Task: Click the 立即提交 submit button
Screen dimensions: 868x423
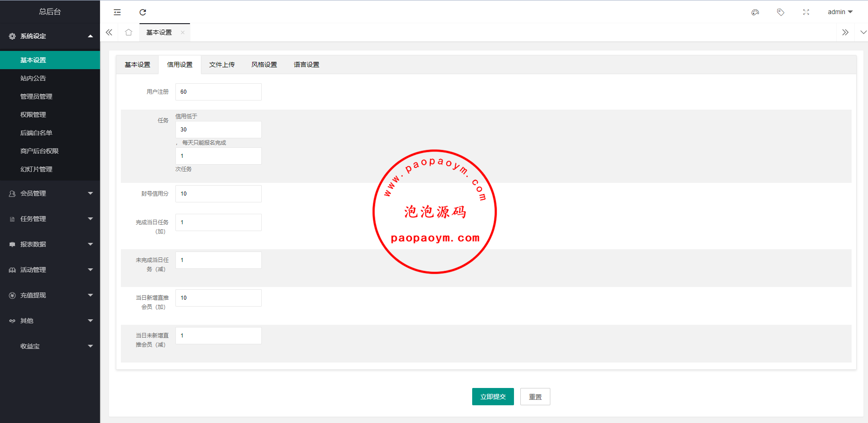Action: click(493, 397)
